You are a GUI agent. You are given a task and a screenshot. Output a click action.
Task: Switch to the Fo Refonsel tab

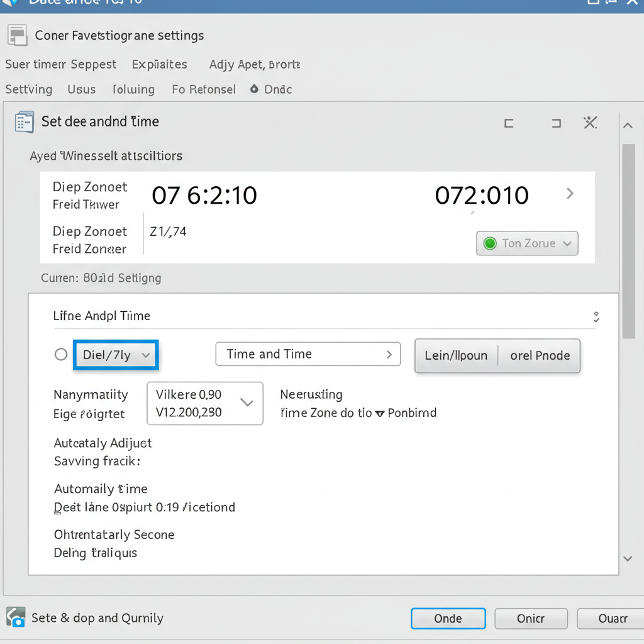click(204, 89)
